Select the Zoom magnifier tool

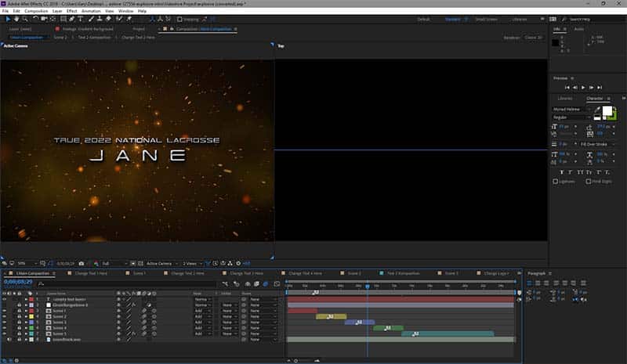point(26,19)
